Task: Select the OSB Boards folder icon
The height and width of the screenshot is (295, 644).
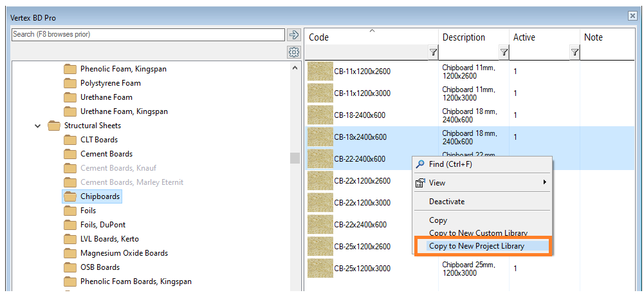Action: [x=70, y=267]
